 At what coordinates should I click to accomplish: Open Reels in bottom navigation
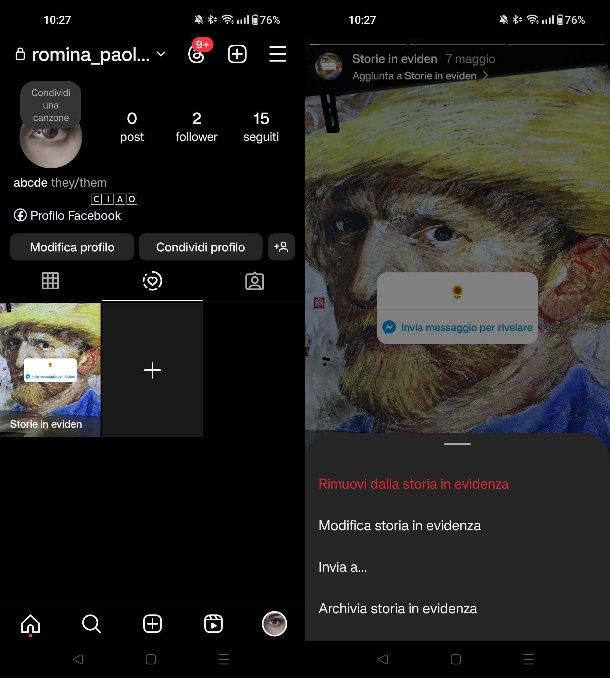213,624
